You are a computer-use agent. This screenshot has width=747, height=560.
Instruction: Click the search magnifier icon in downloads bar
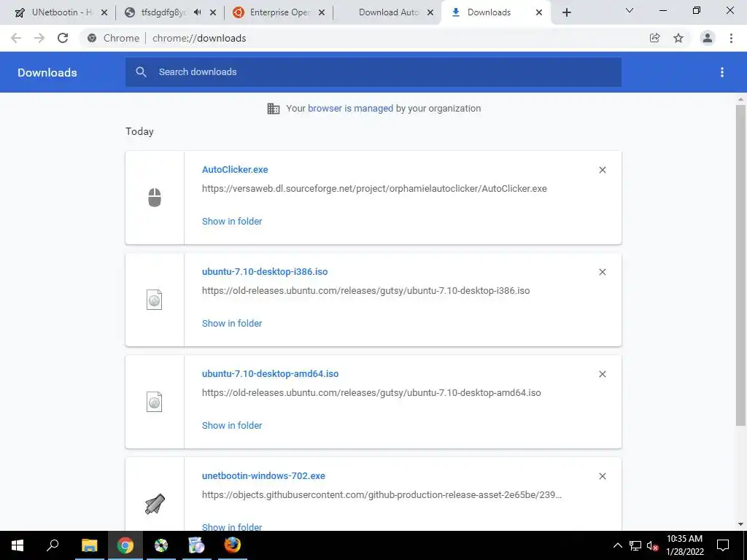point(141,72)
